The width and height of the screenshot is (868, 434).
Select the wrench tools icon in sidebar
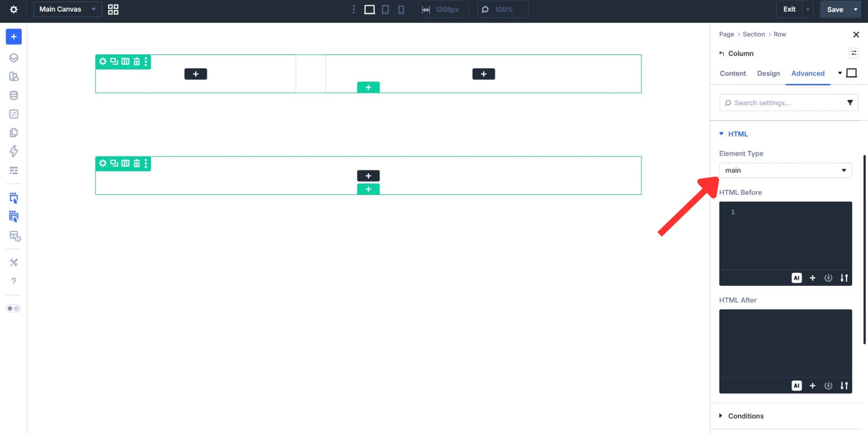(x=14, y=262)
